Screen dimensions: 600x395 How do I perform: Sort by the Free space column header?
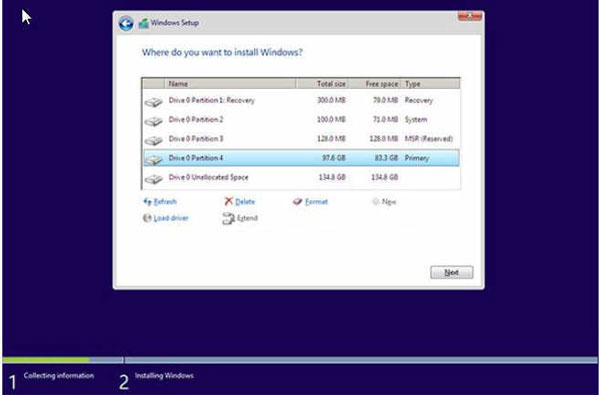tap(374, 83)
